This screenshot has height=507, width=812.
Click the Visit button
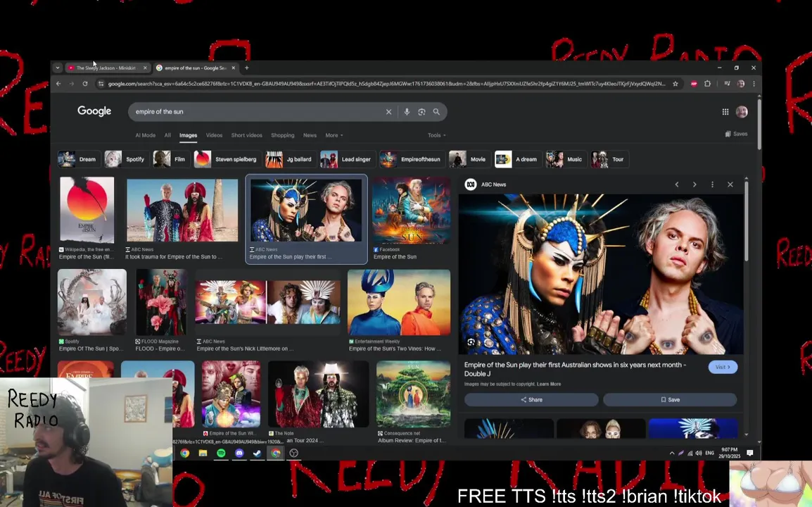click(723, 367)
